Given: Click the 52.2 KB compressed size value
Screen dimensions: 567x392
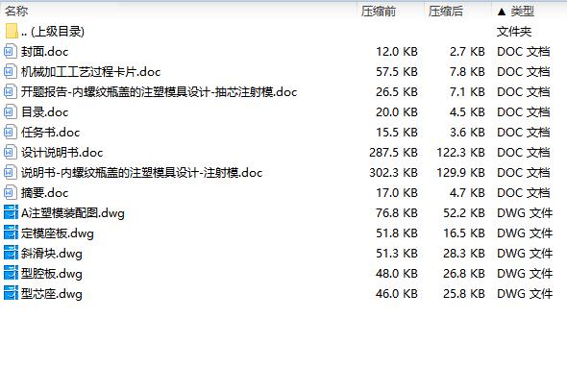Looking at the screenshot, I should tap(464, 213).
